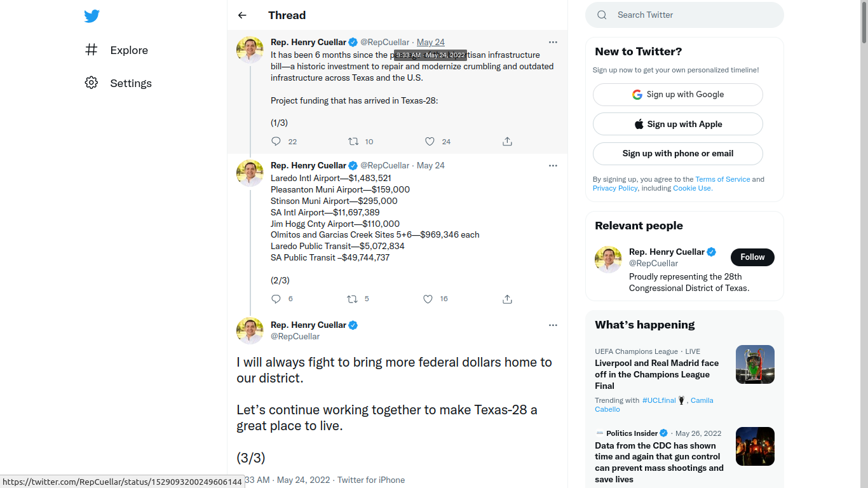Open more options on second tweet
The width and height of the screenshot is (868, 488).
tap(553, 165)
